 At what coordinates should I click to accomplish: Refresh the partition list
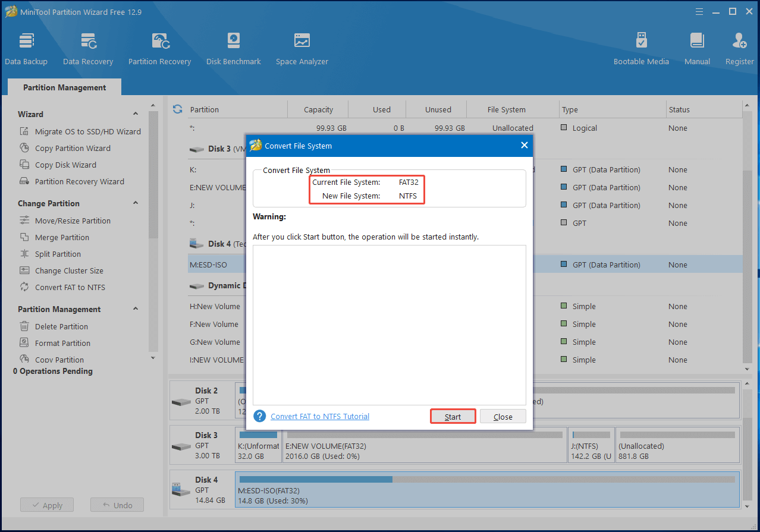[177, 109]
